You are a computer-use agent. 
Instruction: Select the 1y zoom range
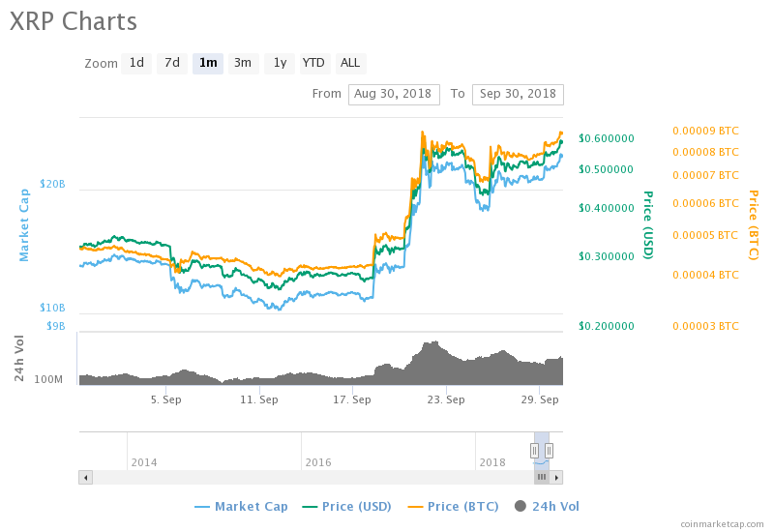pos(280,63)
